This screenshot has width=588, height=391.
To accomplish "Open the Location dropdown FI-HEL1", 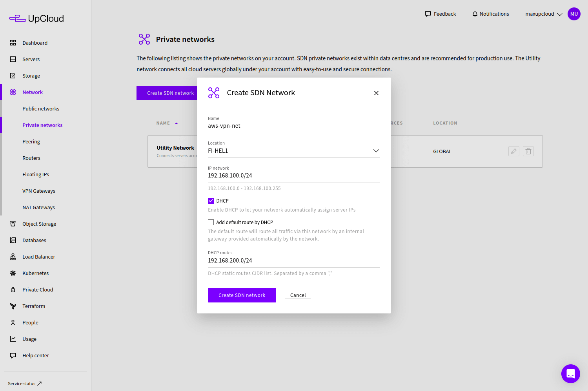I will (294, 151).
